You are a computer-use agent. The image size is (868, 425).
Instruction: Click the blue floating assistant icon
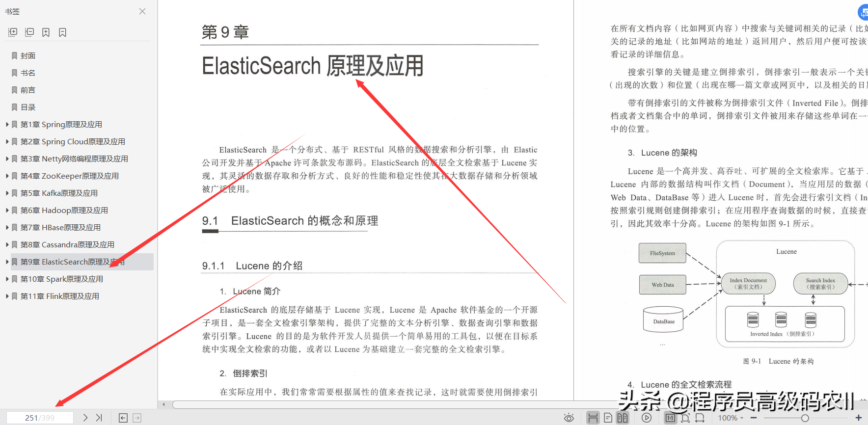coord(863,13)
